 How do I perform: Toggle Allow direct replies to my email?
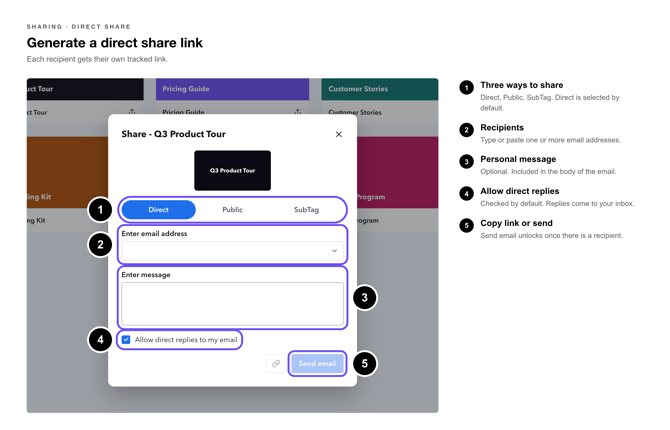click(x=126, y=340)
